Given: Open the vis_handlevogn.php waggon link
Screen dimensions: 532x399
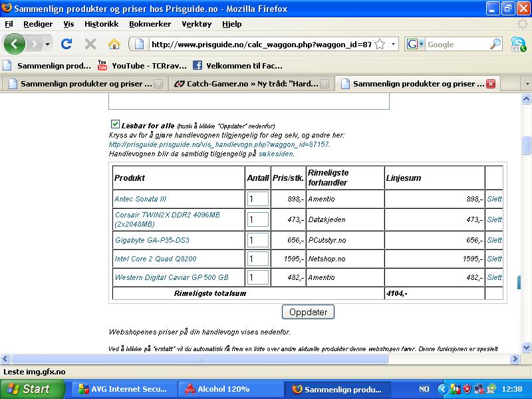Looking at the screenshot, I should coord(219,144).
